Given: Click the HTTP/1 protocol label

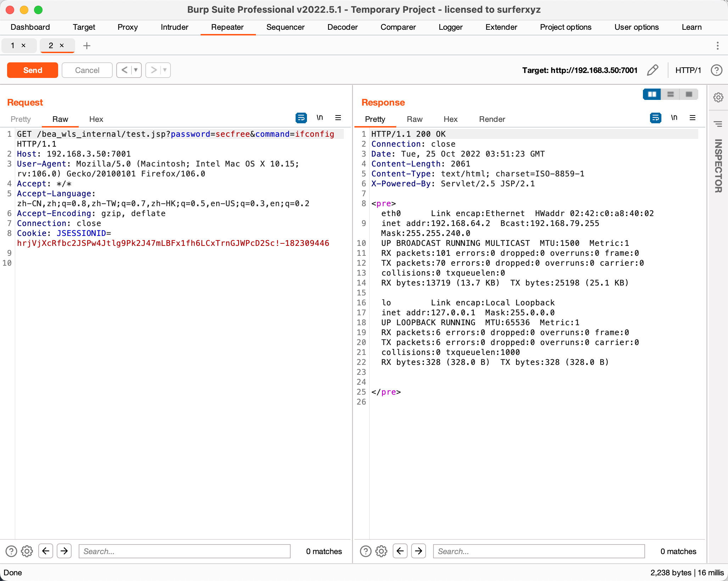Looking at the screenshot, I should pyautogui.click(x=688, y=70).
